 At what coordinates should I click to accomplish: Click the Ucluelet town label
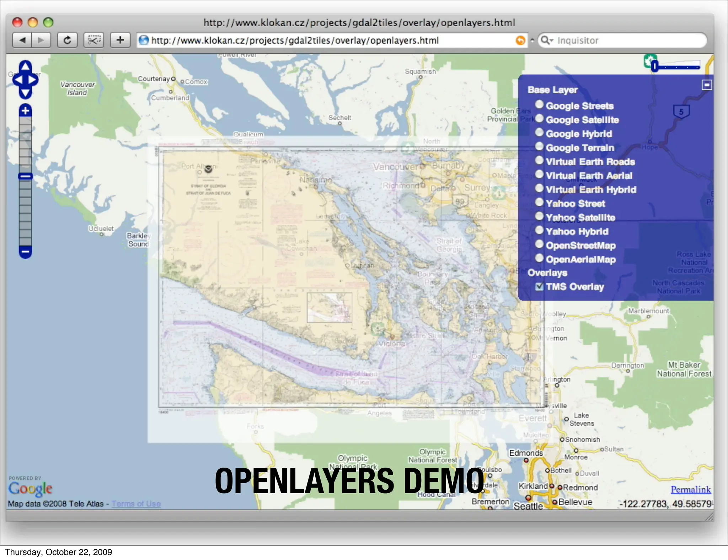coord(101,228)
